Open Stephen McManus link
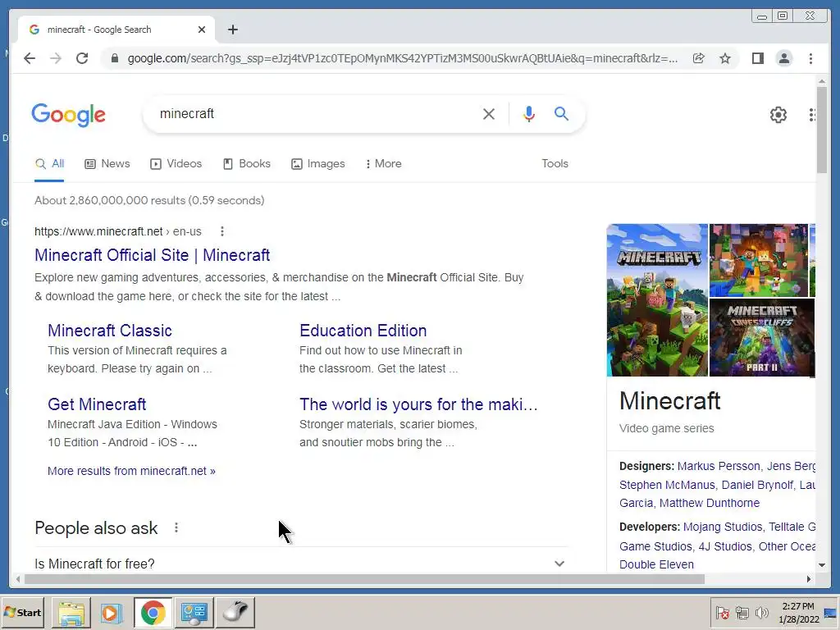The width and height of the screenshot is (840, 630). [x=667, y=485]
